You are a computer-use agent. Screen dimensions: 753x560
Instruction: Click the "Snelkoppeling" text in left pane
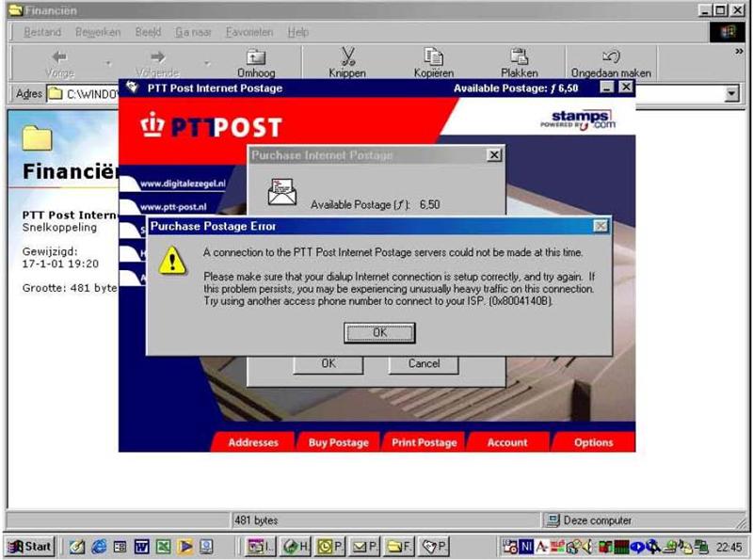(x=59, y=227)
